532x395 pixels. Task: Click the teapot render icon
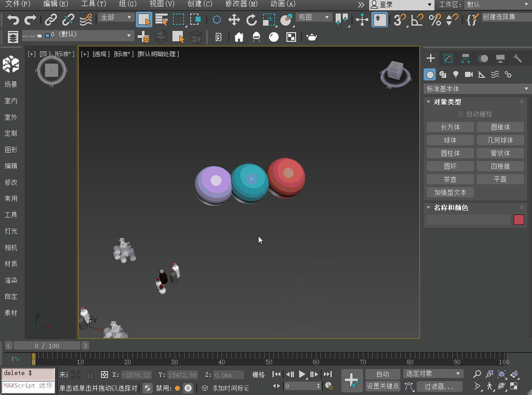[x=312, y=37]
